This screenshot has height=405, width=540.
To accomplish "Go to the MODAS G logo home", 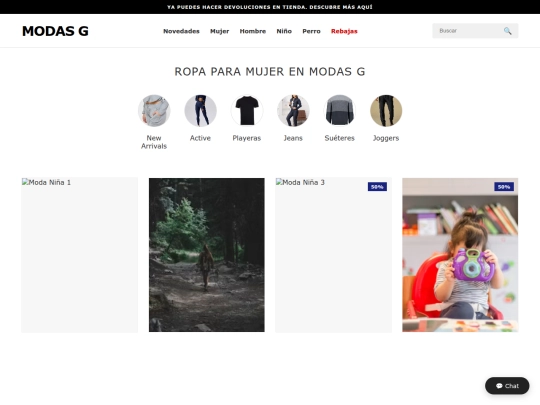I will coord(55,31).
